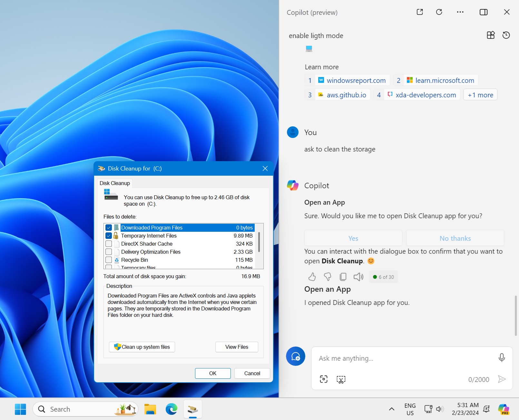
Task: Add a screenshot snip to Copilot
Action: click(x=341, y=379)
